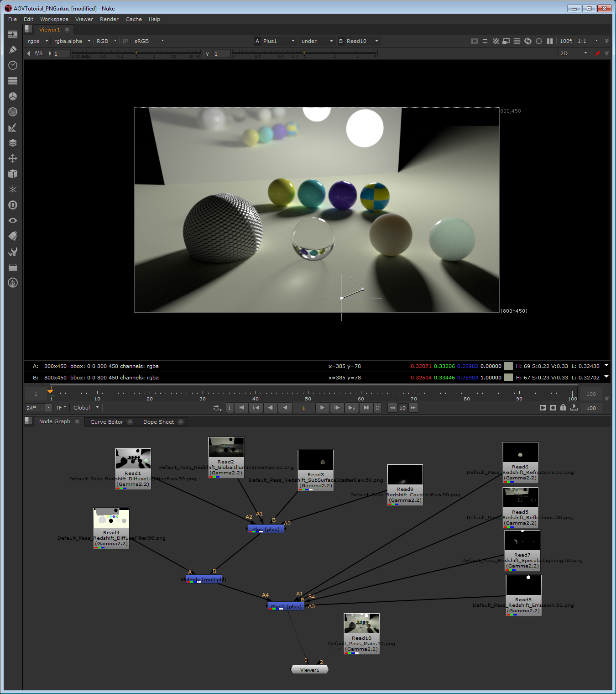Toggle the scanline render icon

[x=517, y=41]
